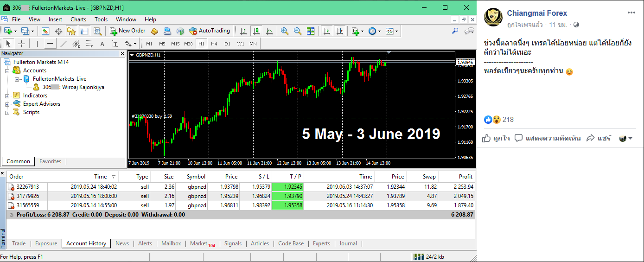Collapse the FullertonMarkets-Live node
The image size is (644, 262).
[17, 79]
